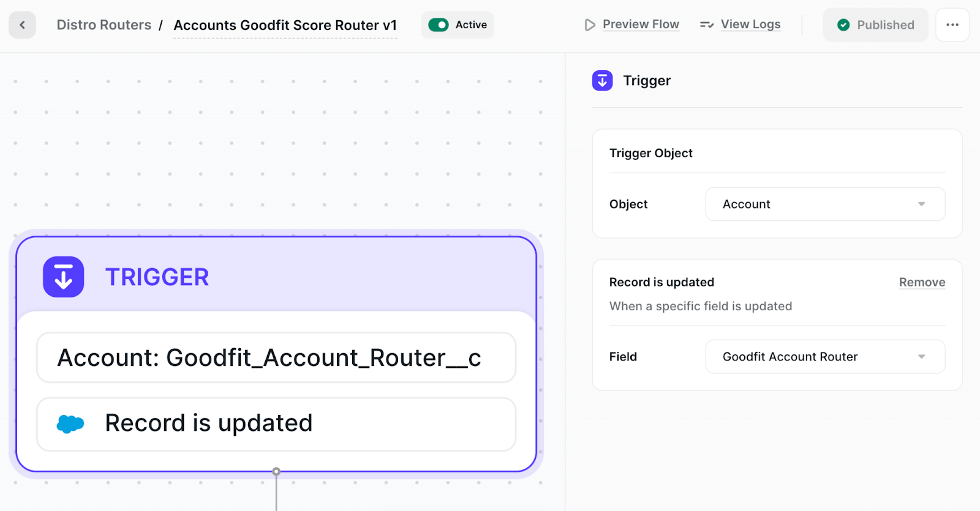Click the Published status button
The width and height of the screenshot is (980, 511).
(x=875, y=25)
